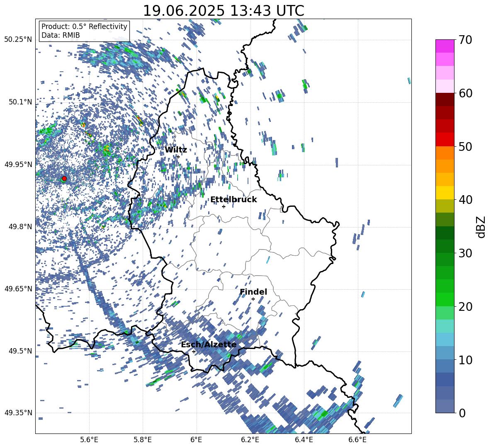Screen dimensions: 491x448
Task: Click the longitude label 6.4°E
Action: (x=304, y=440)
